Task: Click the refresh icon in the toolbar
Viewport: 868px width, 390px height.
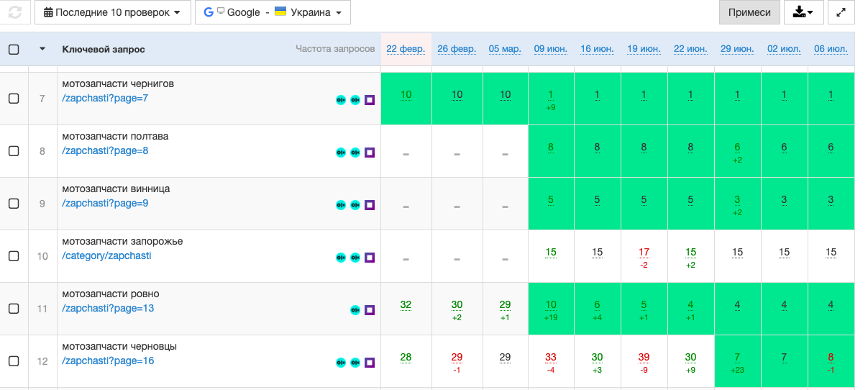Action: coord(15,12)
